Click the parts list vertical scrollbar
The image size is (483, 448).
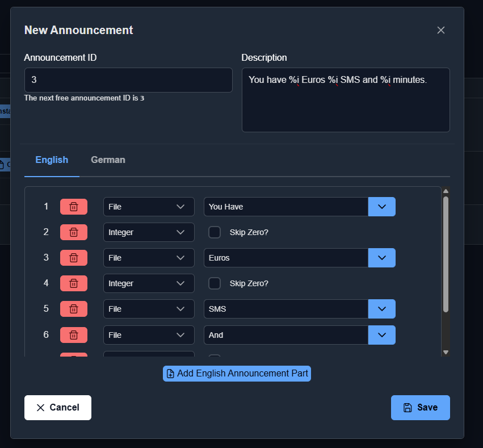[x=446, y=254]
